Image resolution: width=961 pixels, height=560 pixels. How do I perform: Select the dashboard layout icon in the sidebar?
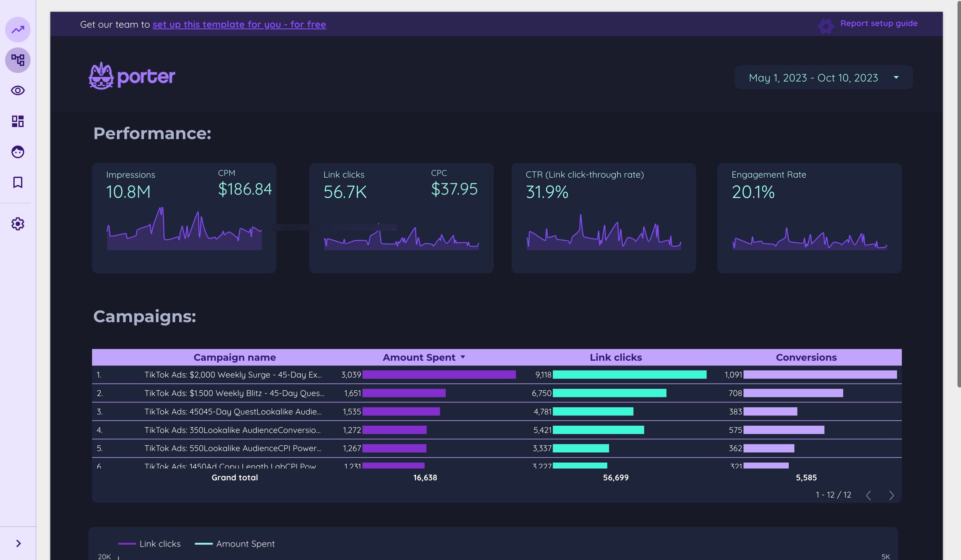(x=18, y=121)
